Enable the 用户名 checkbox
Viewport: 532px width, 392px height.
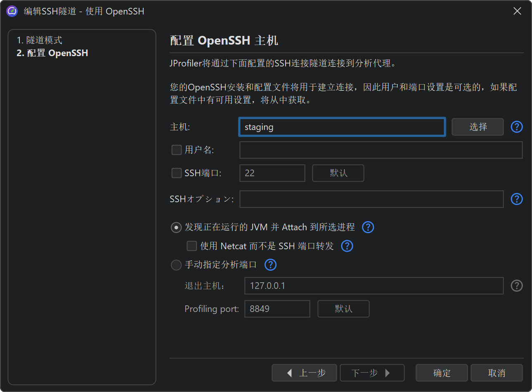click(177, 150)
